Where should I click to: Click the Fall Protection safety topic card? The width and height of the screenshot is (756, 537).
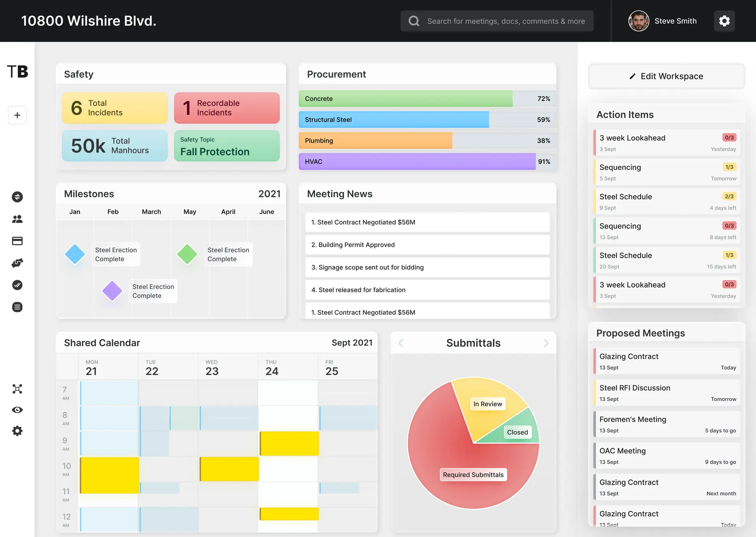227,146
